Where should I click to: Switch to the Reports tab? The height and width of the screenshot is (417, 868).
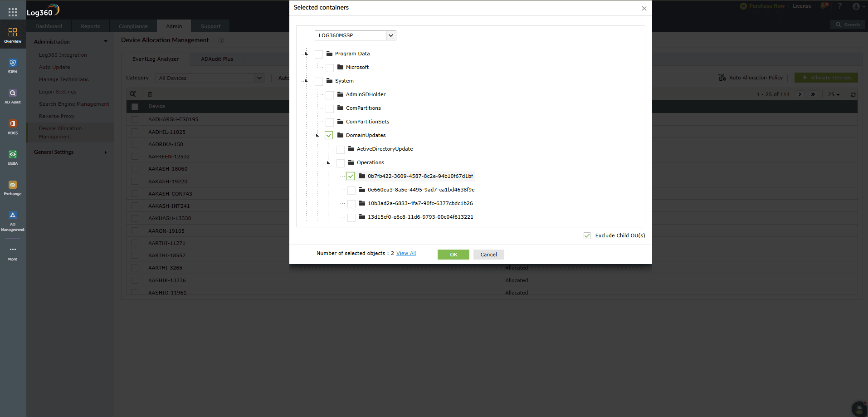click(90, 26)
